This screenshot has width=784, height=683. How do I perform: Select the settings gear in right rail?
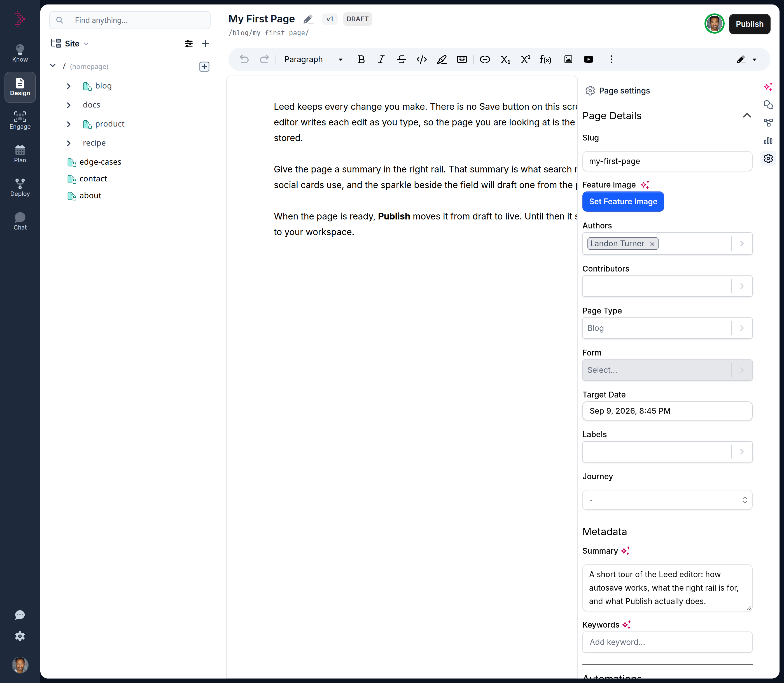tap(768, 158)
